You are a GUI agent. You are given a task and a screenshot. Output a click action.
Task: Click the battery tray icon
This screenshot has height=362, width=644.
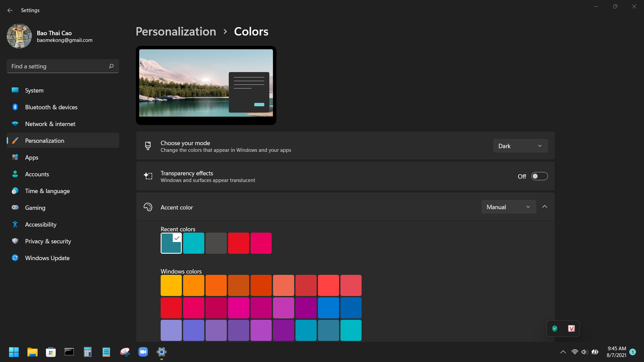pos(595,352)
